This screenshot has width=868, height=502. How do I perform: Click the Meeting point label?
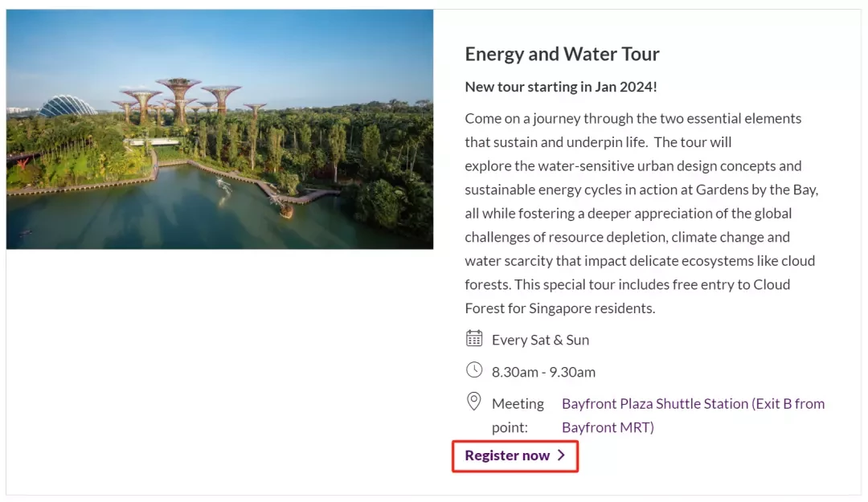tap(518, 415)
